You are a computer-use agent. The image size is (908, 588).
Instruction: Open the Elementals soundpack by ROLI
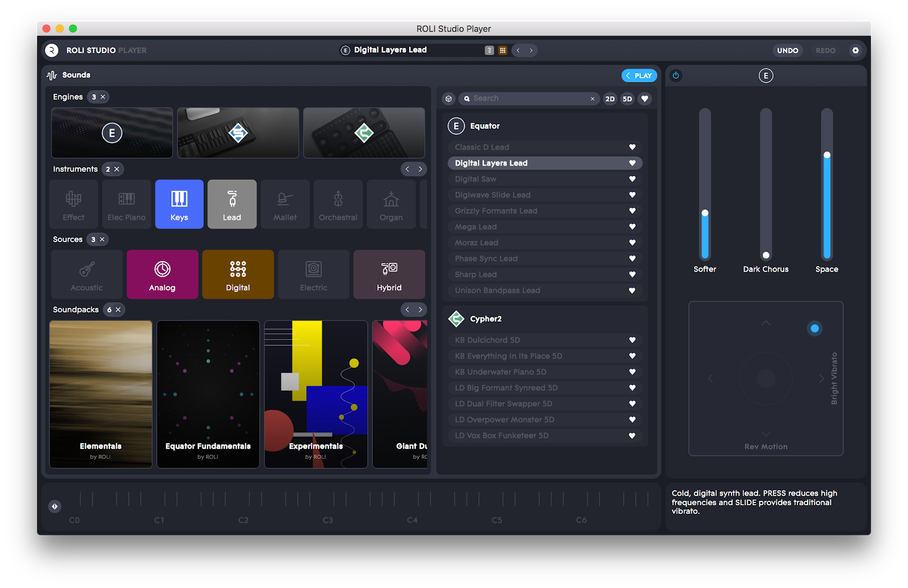coord(100,394)
